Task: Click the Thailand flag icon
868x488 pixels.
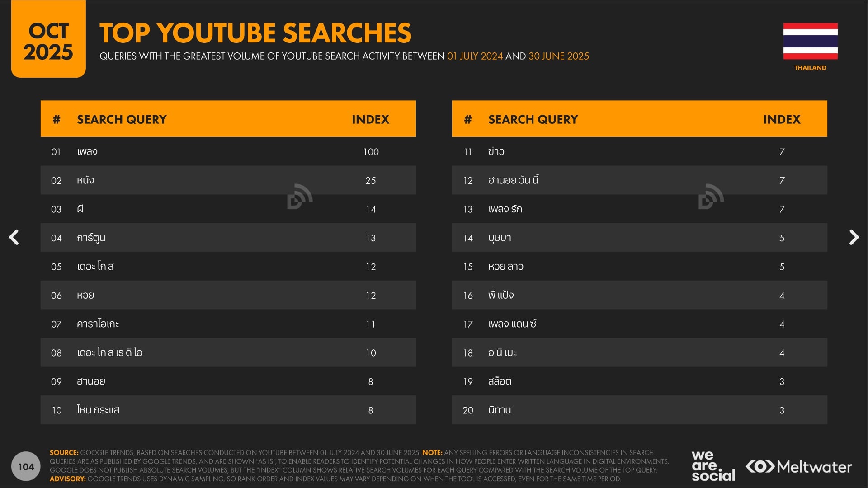Action: pyautogui.click(x=810, y=41)
